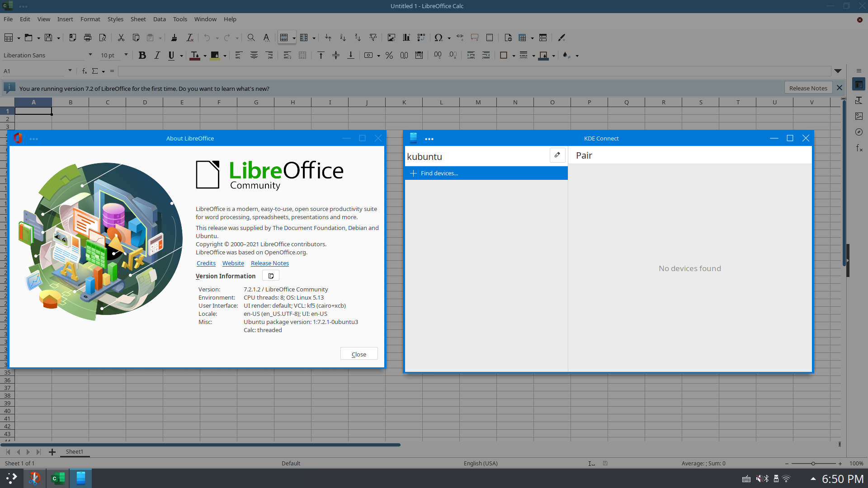Image resolution: width=868 pixels, height=488 pixels.
Task: Toggle Align Left button
Action: (239, 56)
